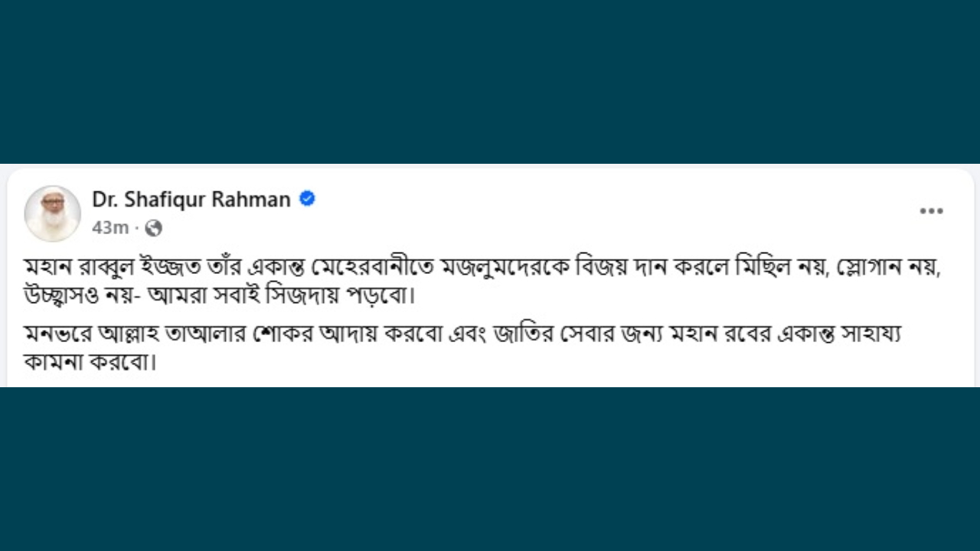The width and height of the screenshot is (980, 551).
Task: Open Dr. Shafiqur Rahman's profile picture
Action: click(x=52, y=213)
